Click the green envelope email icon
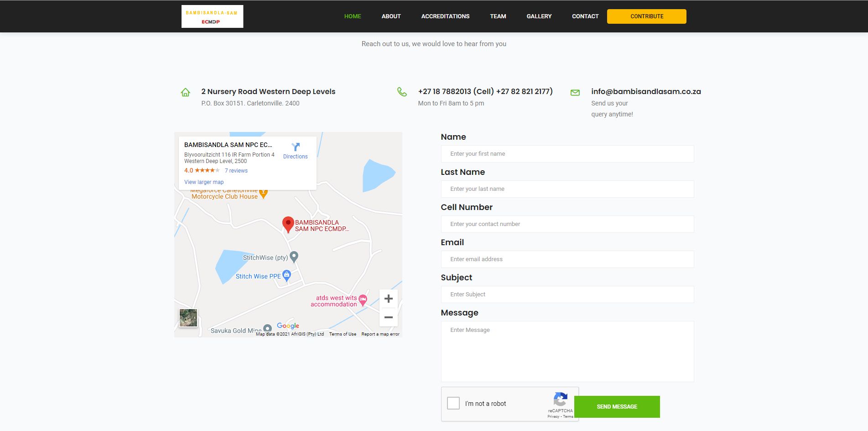Image resolution: width=868 pixels, height=431 pixels. tap(575, 92)
